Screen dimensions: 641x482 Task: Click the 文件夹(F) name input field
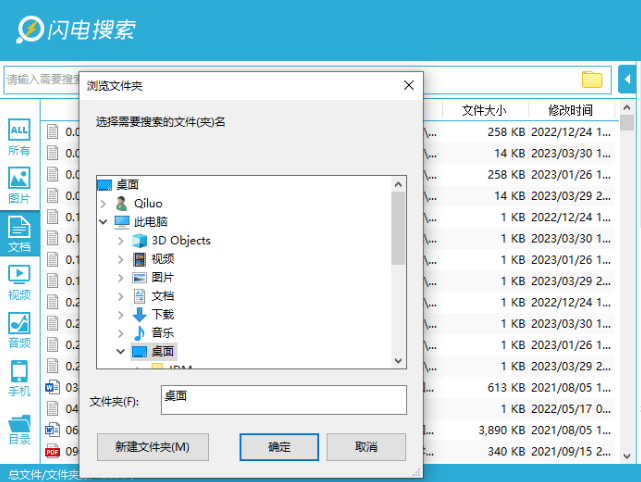coord(284,400)
